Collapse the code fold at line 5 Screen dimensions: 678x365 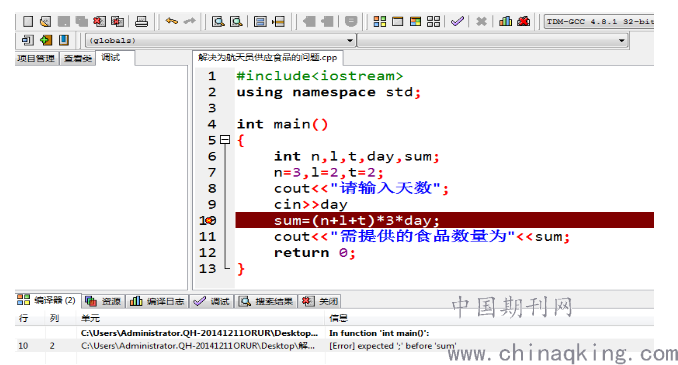(x=225, y=140)
